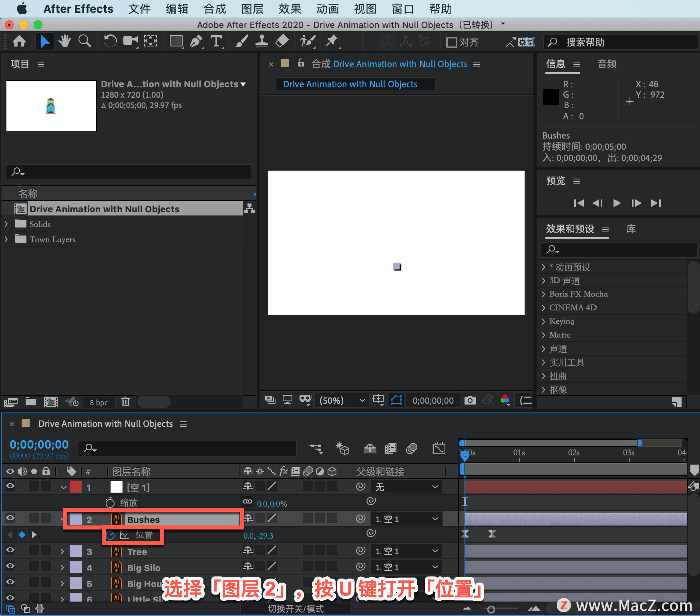Select the Hand tool
This screenshot has height=616, width=700.
click(64, 42)
